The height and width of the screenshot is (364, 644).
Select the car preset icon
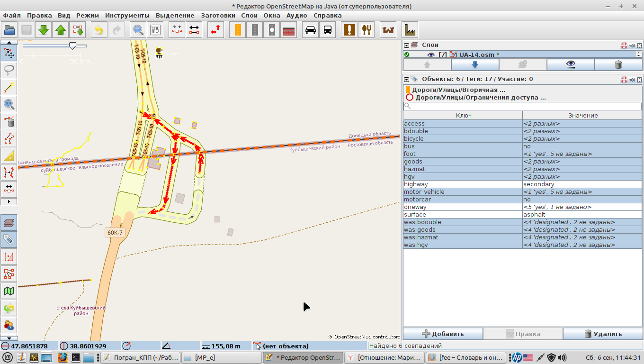311,30
